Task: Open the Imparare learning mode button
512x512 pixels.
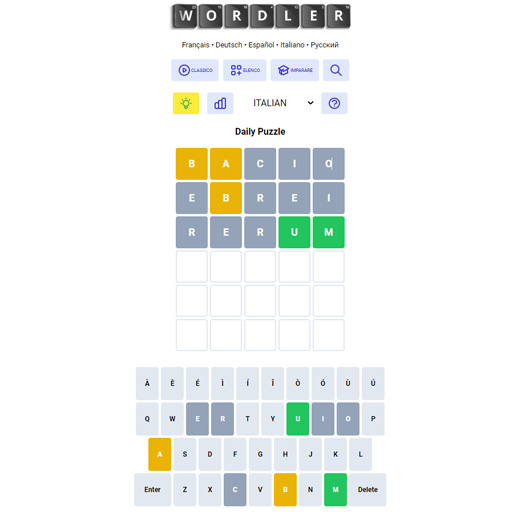Action: [295, 70]
